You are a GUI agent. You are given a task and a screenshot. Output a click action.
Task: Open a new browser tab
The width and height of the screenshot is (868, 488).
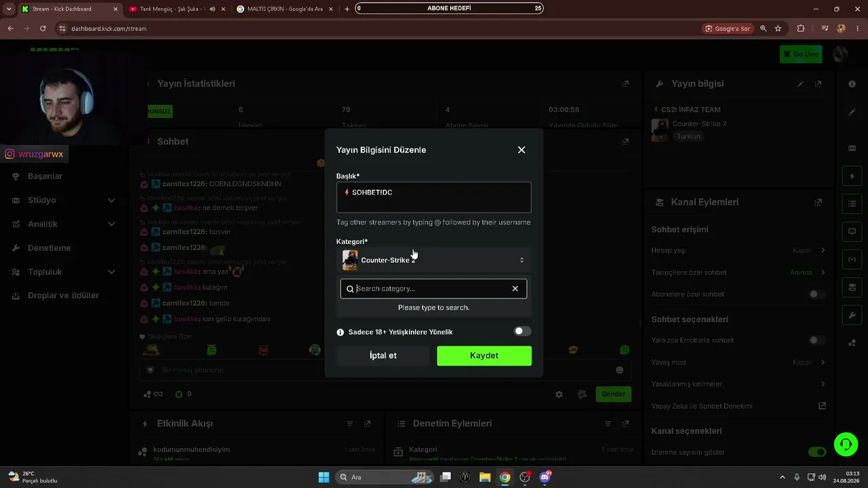point(347,9)
